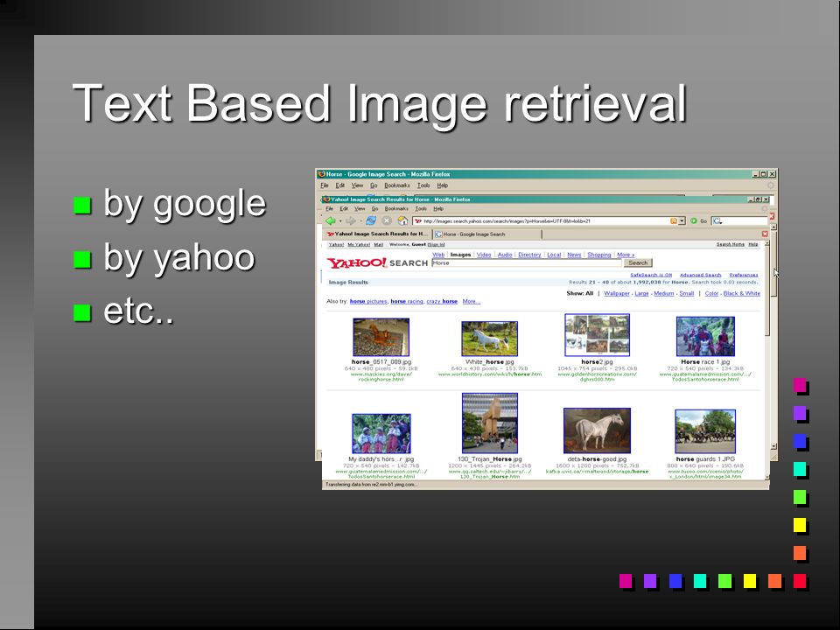The image size is (840, 630).
Task: Expand the address bar URL dropdown
Action: coord(682,220)
